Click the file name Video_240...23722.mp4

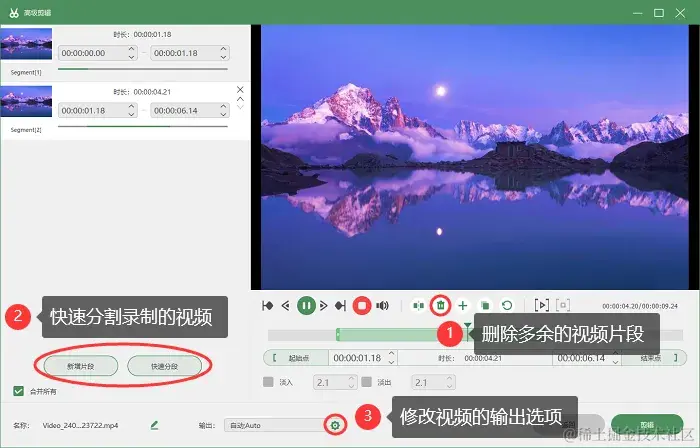coord(80,425)
